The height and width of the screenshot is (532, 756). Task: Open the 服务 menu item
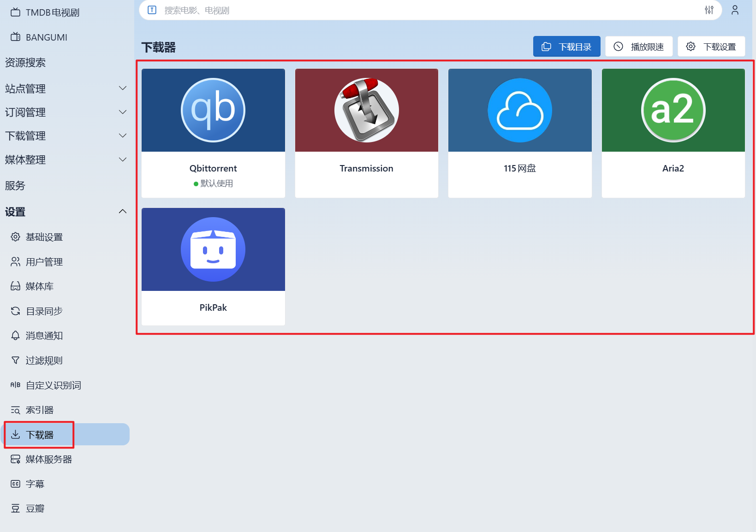[x=15, y=186]
